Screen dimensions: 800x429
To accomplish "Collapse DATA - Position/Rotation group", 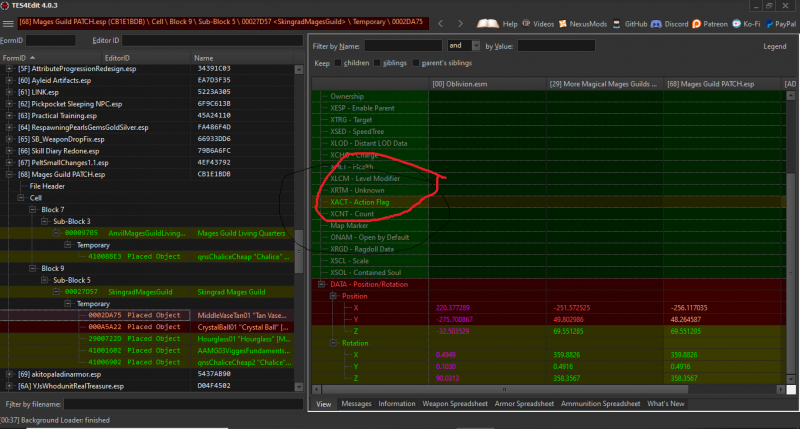I will 322,284.
